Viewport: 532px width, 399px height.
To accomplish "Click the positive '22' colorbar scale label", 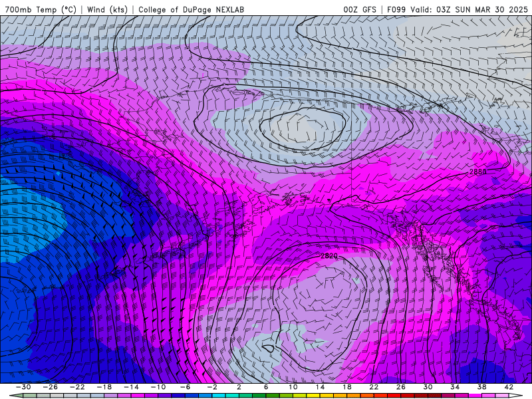I will pyautogui.click(x=374, y=387).
